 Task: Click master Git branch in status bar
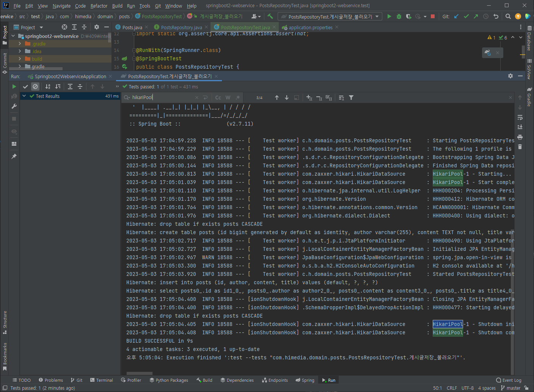tap(510, 388)
